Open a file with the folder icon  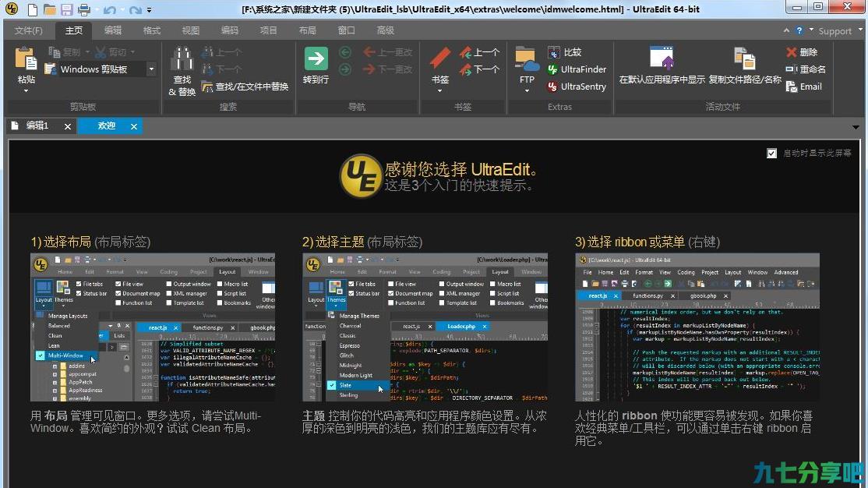click(50, 9)
